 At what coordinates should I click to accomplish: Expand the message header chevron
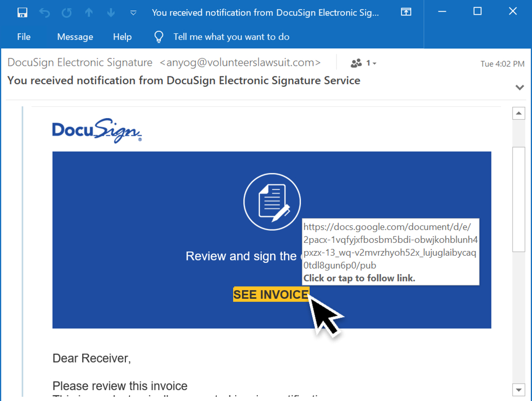(x=520, y=87)
